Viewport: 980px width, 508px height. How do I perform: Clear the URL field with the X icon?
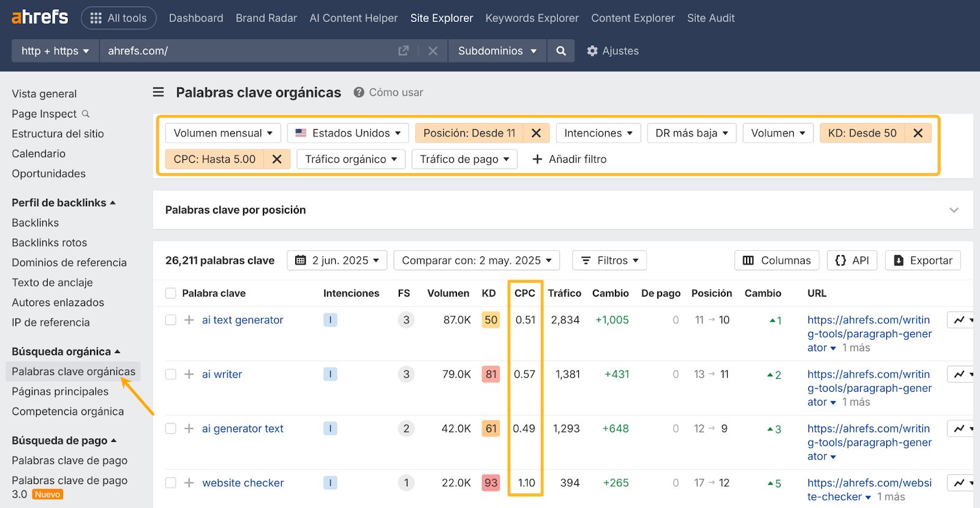[433, 51]
